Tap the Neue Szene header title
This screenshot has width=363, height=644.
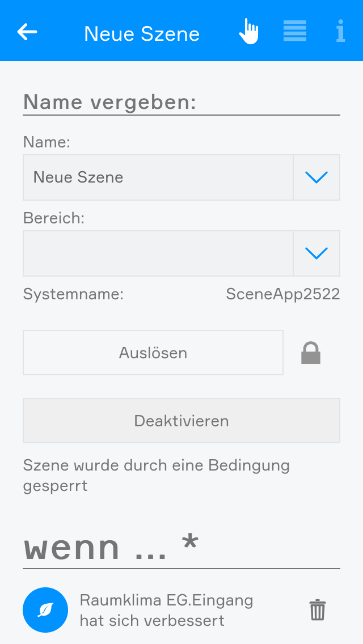(142, 34)
